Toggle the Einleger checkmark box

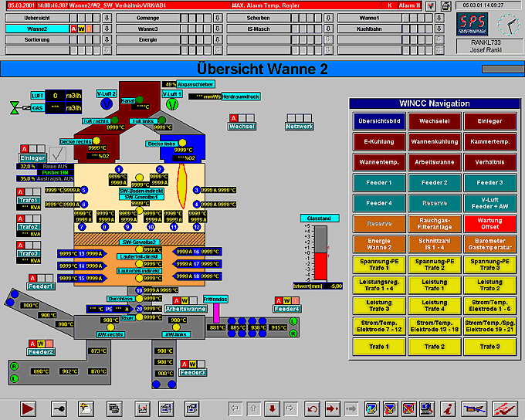click(58, 154)
